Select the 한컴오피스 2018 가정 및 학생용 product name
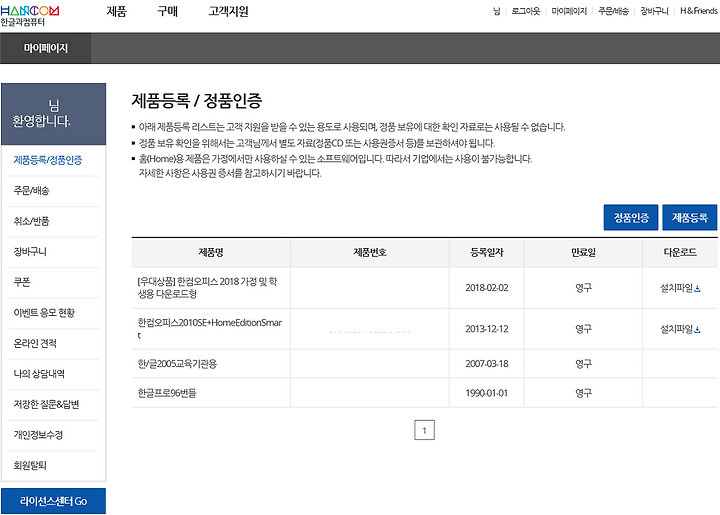The image size is (720, 515). click(x=207, y=288)
